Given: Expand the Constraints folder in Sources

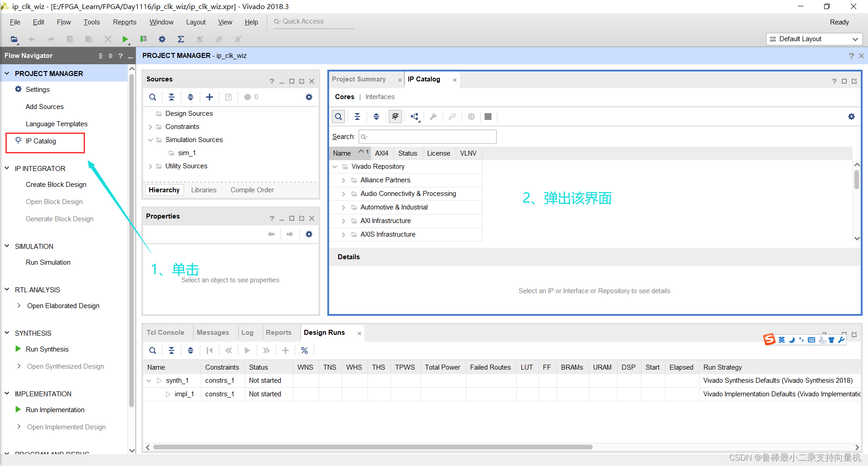Looking at the screenshot, I should (151, 127).
